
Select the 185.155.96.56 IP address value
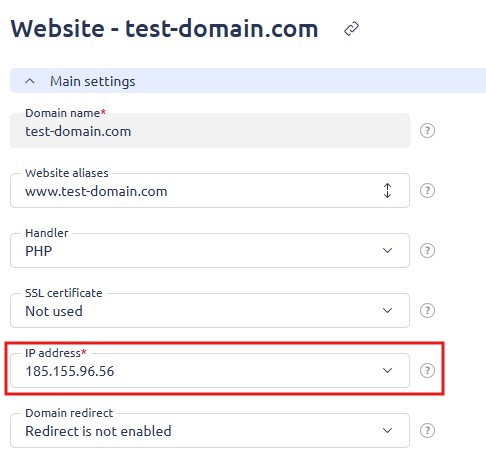click(70, 371)
